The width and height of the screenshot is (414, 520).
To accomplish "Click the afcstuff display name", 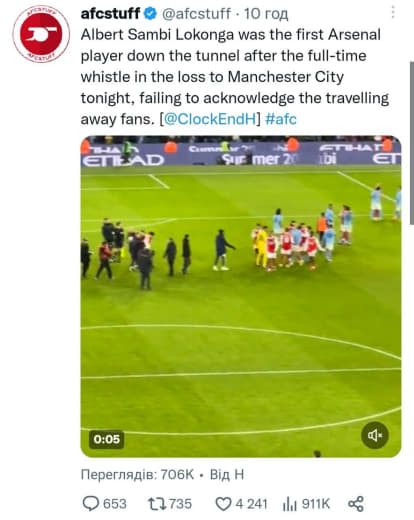I will click(x=110, y=14).
